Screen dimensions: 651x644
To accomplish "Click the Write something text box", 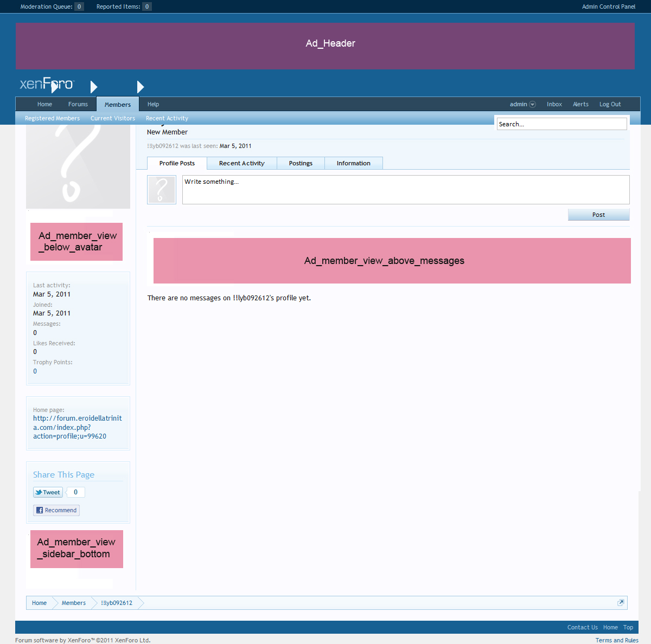I will coord(405,190).
